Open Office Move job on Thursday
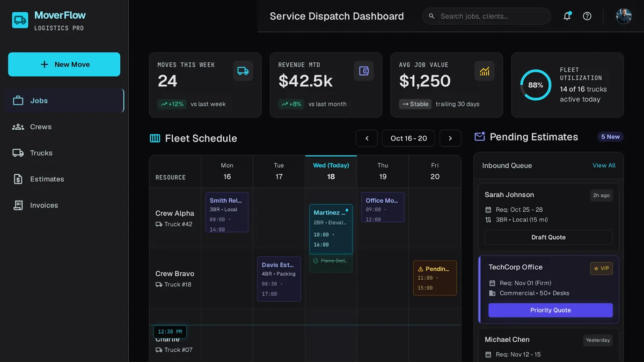 click(383, 208)
